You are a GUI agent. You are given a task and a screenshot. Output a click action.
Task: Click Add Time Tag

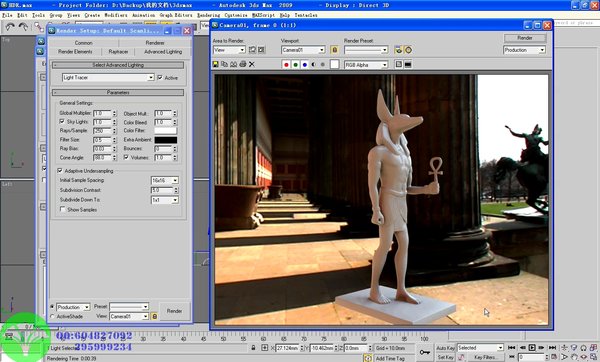coord(390,358)
